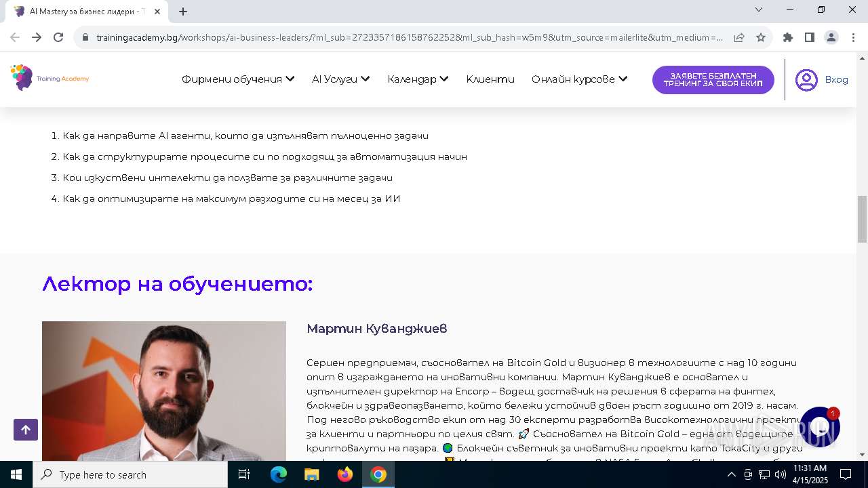Click list item about изкуствени интелекти

(x=227, y=178)
